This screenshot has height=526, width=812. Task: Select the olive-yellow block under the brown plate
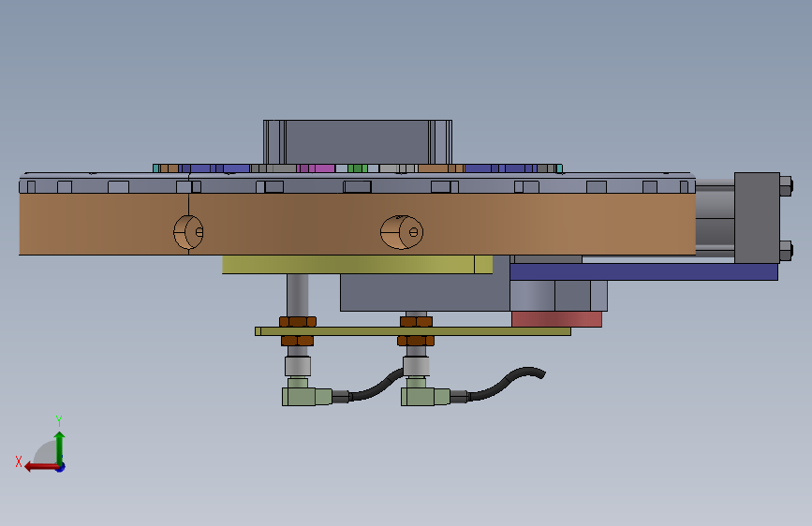(x=358, y=264)
